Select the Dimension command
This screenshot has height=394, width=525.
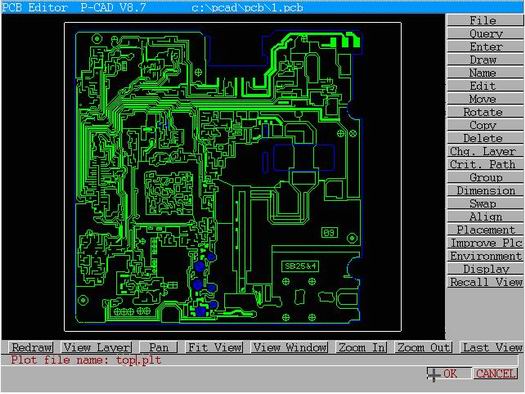tap(485, 190)
